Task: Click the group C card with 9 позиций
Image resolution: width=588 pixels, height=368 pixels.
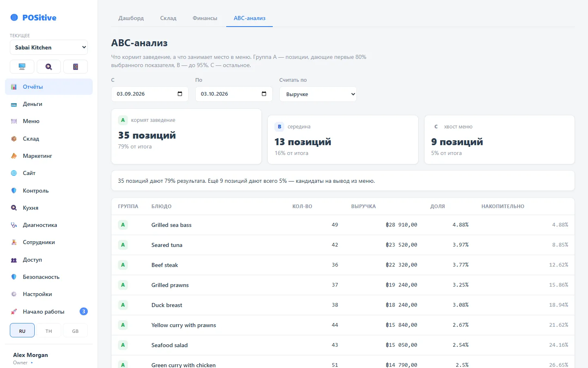Action: (x=499, y=139)
